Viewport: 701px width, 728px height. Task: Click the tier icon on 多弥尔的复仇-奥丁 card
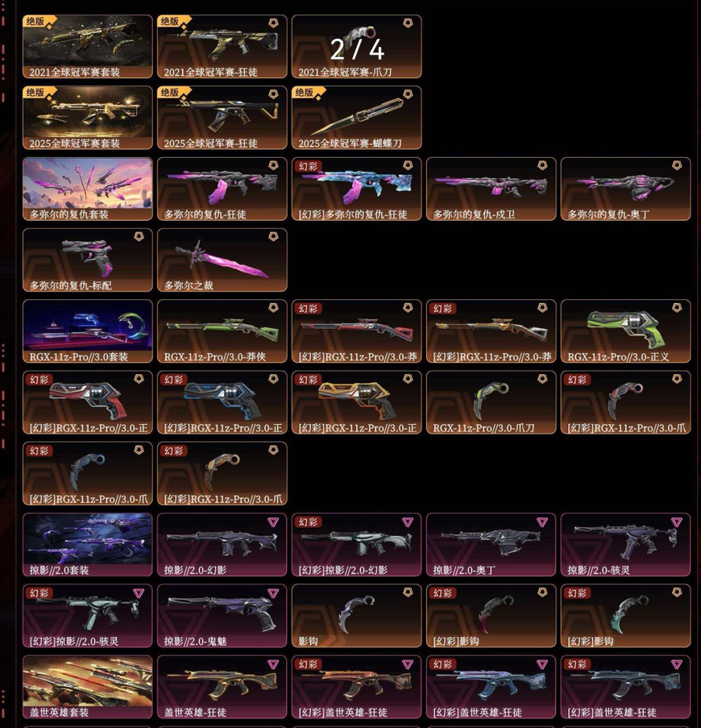pyautogui.click(x=676, y=165)
